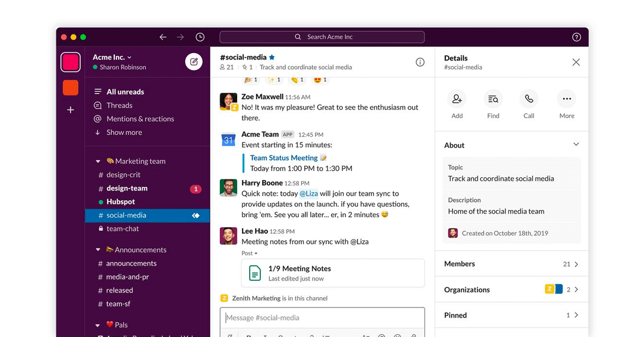Open Zoe Maxwell's profile avatar
Image resolution: width=644 pixels, height=337 pixels.
229,101
